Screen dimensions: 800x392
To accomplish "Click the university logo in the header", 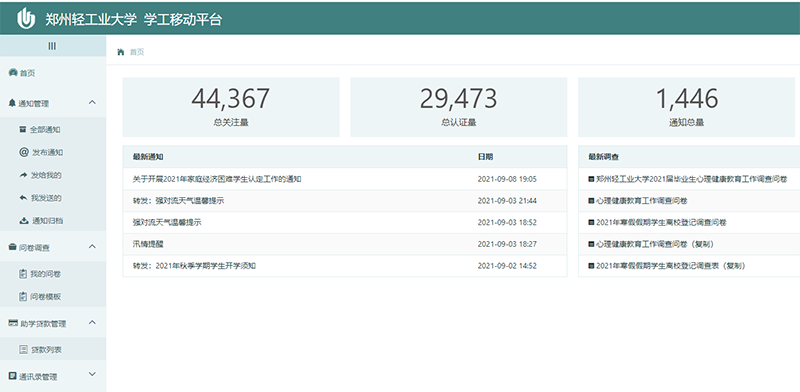I will click(x=26, y=19).
